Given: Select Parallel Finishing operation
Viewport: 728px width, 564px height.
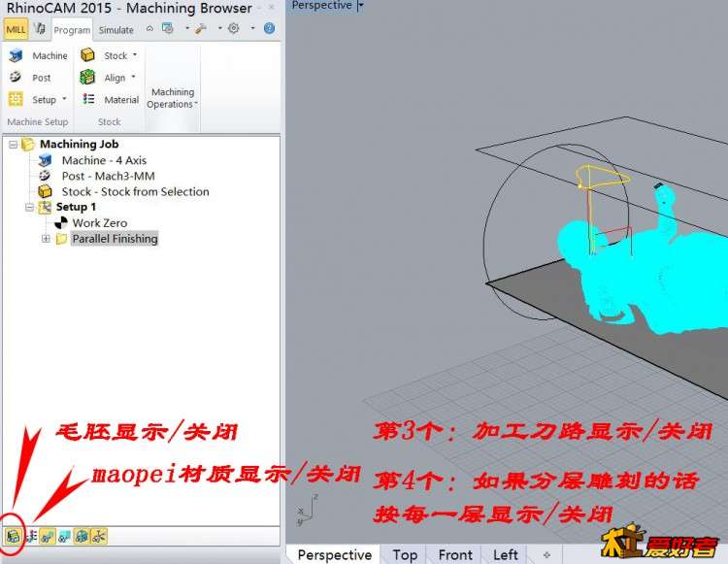Looking at the screenshot, I should (x=115, y=239).
